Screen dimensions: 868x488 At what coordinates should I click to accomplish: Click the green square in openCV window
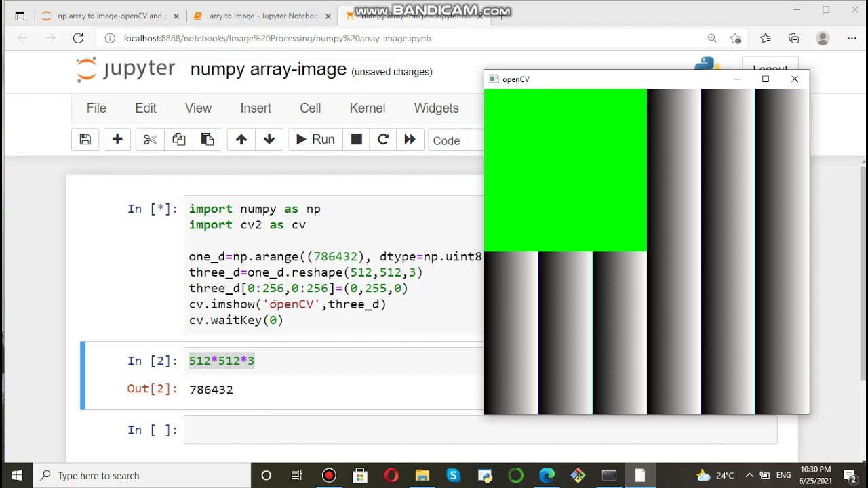[566, 170]
